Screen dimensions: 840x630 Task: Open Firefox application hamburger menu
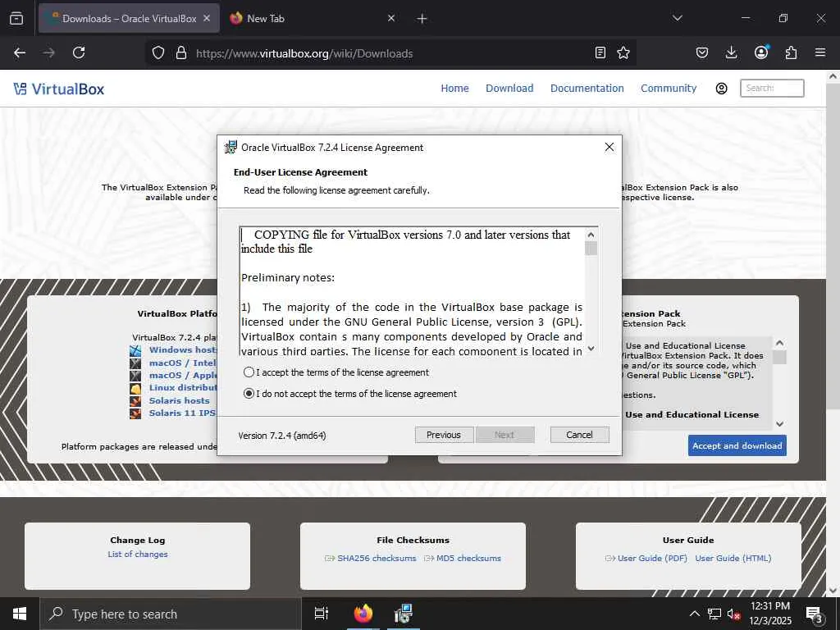(x=820, y=53)
